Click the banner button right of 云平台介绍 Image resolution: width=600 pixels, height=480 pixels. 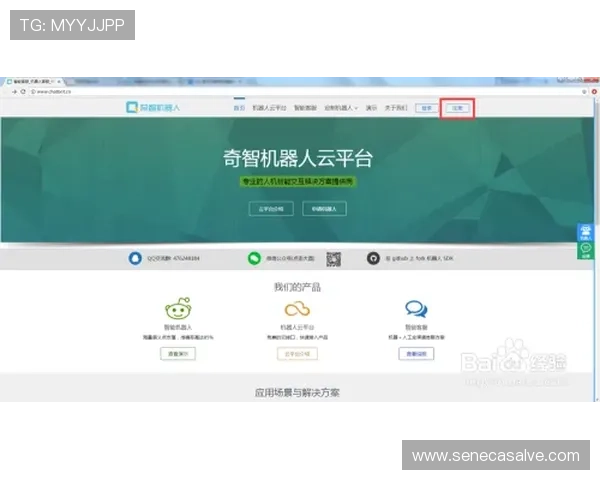[324, 209]
